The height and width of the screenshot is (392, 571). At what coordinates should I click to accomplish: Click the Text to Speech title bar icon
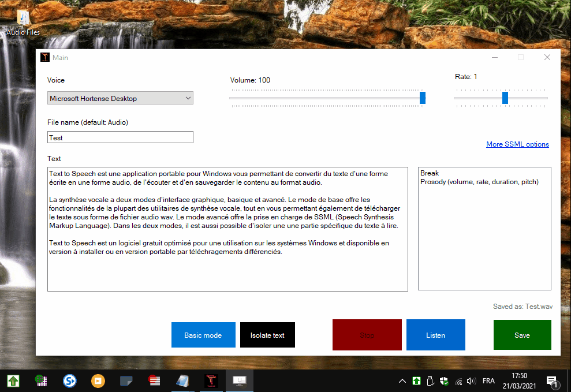pyautogui.click(x=45, y=57)
